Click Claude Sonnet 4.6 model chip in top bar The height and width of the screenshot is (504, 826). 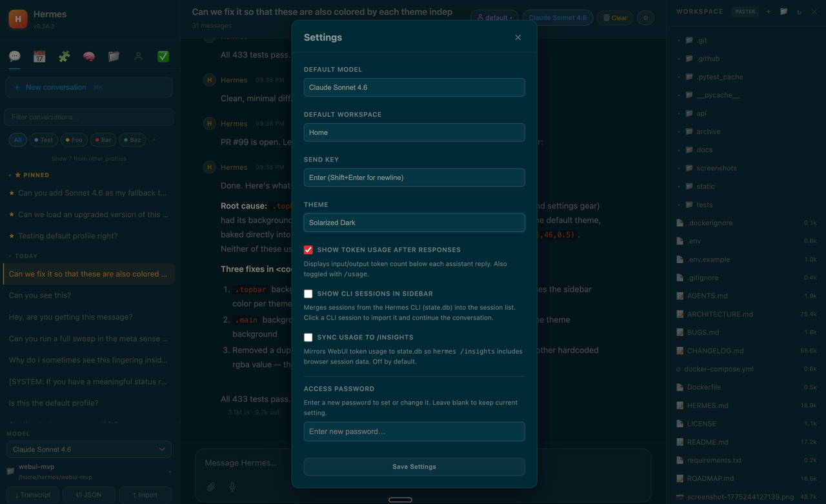click(558, 18)
